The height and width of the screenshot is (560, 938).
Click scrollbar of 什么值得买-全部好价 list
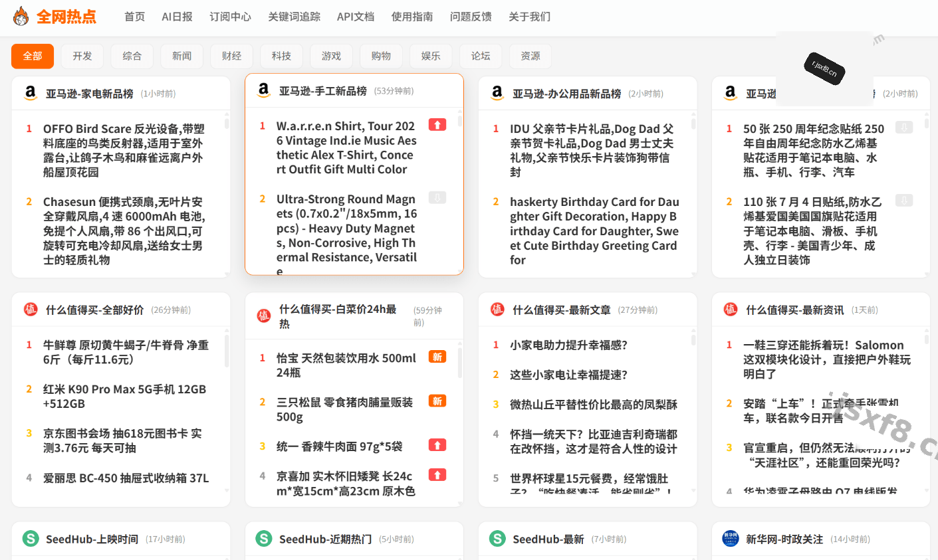point(226,351)
